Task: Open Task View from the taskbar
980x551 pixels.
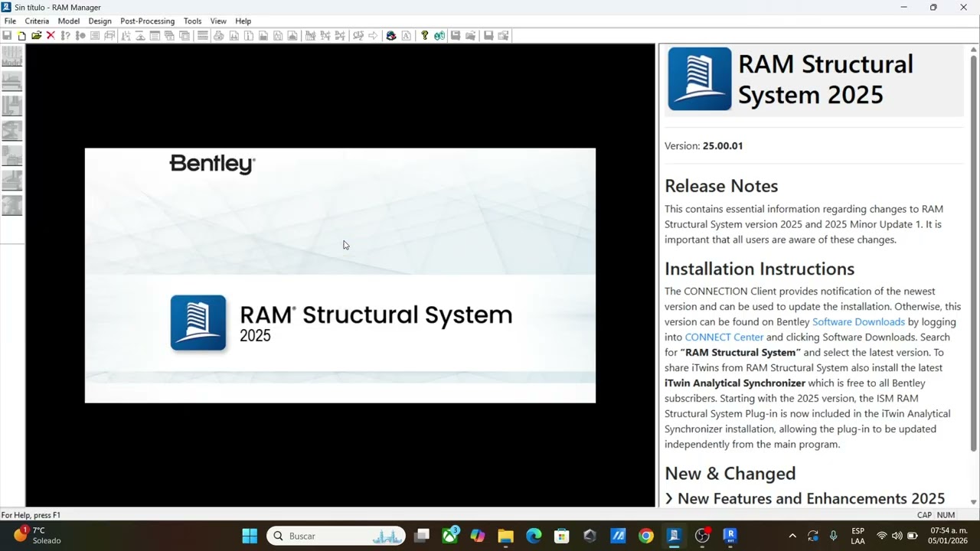Action: click(422, 536)
